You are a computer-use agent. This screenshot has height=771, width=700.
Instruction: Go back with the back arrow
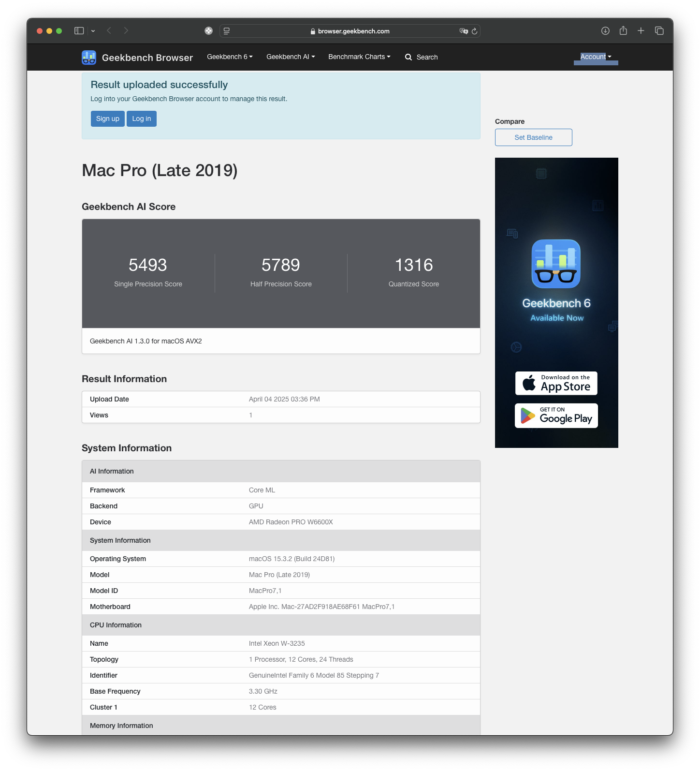(x=109, y=31)
